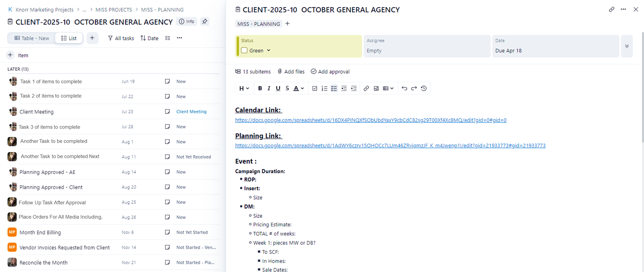
Task: Click the Bold formatting icon
Action: click(260, 88)
